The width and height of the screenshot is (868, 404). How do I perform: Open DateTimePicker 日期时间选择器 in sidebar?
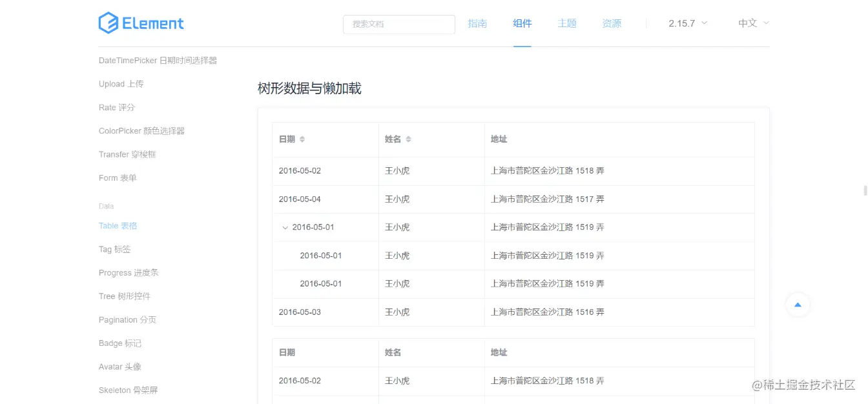point(158,61)
